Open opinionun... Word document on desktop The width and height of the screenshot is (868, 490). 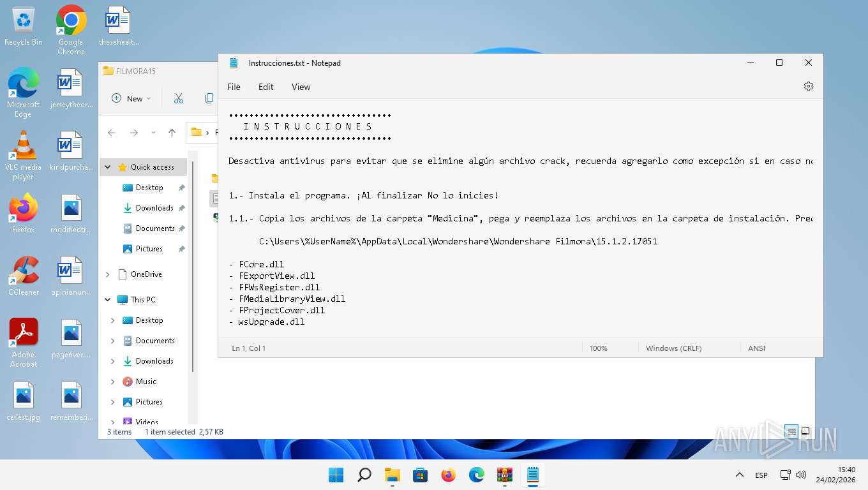point(71,276)
